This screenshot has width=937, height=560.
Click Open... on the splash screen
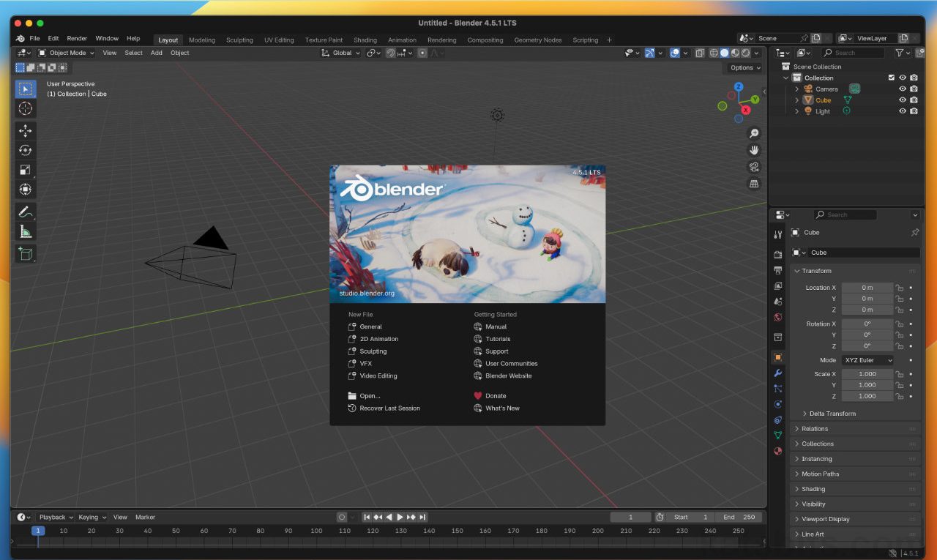[365, 395]
